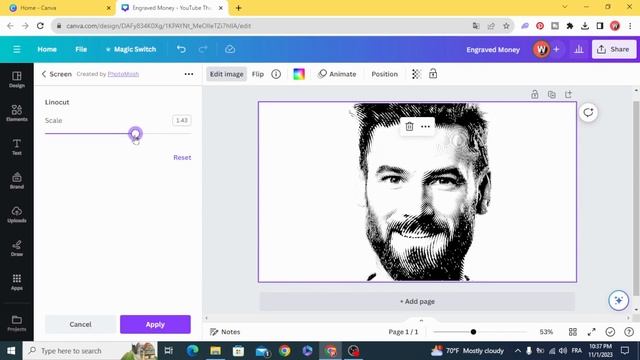Open the comment refresh bubble beside canvas
This screenshot has height=360, width=640.
588,113
